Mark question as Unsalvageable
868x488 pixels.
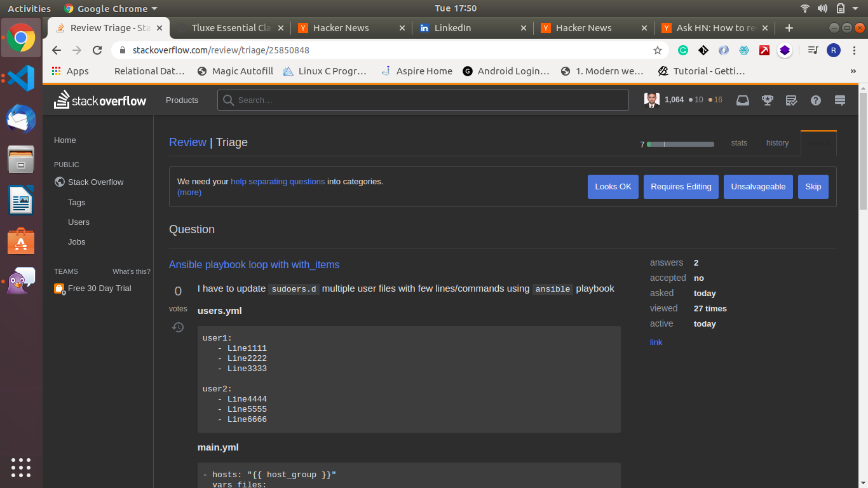(x=758, y=187)
